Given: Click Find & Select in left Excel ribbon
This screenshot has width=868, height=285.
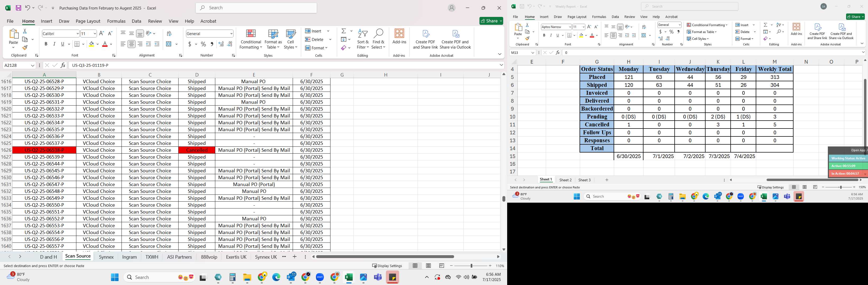Looking at the screenshot, I should pos(379,39).
